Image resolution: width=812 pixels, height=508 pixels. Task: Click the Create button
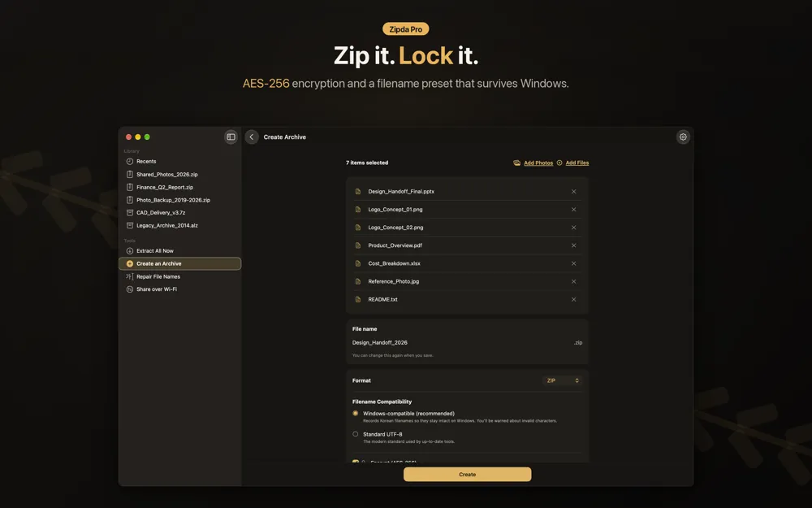(x=467, y=475)
